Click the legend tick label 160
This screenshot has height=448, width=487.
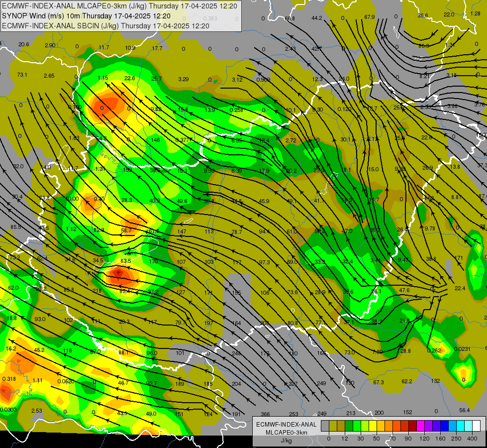[x=440, y=439]
